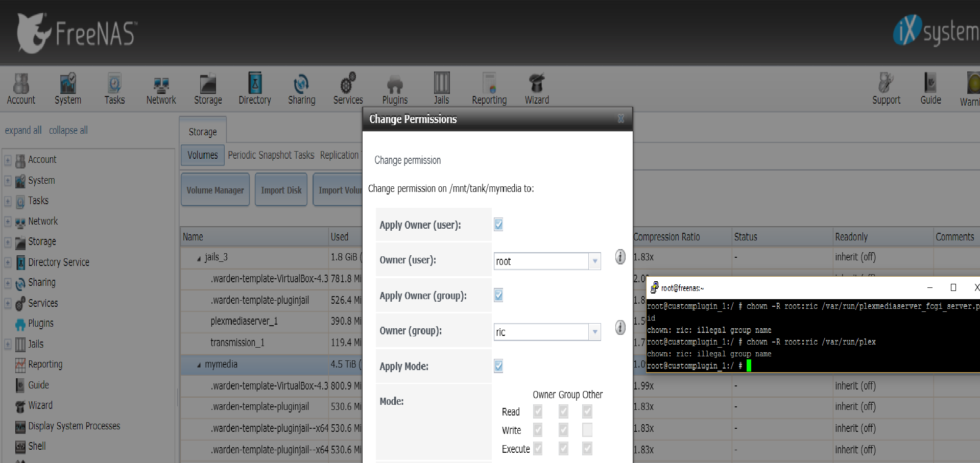Viewport: 980px width, 463px height.
Task: Open the Support toolbar icon
Action: coord(886,89)
